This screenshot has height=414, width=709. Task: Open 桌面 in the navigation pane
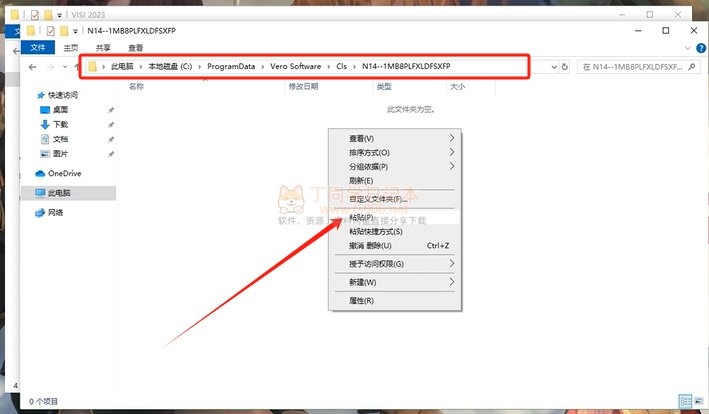(x=60, y=109)
